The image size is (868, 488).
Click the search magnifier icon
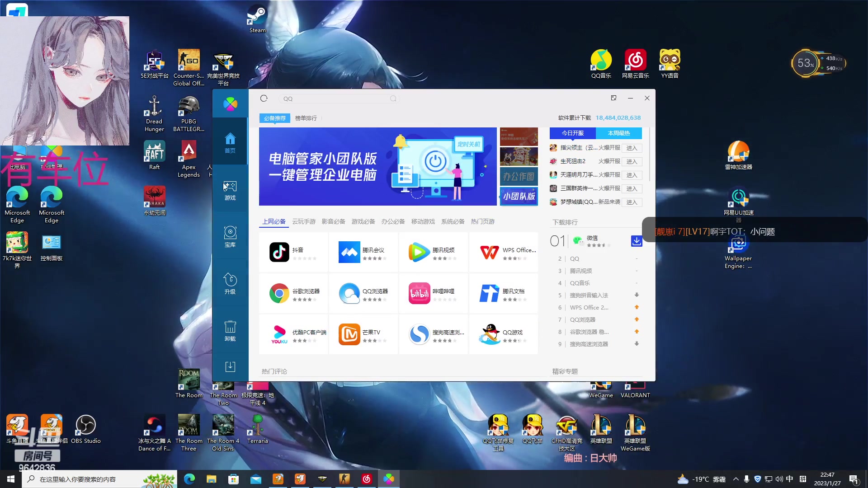coord(393,99)
